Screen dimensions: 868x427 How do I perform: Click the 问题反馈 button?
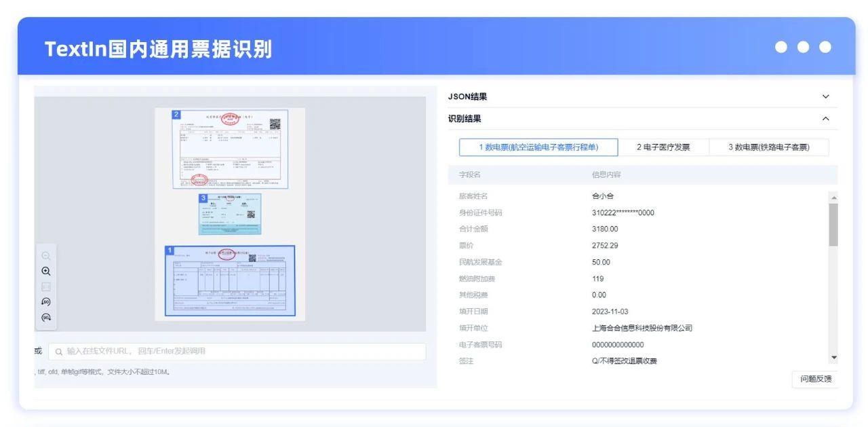pyautogui.click(x=814, y=379)
